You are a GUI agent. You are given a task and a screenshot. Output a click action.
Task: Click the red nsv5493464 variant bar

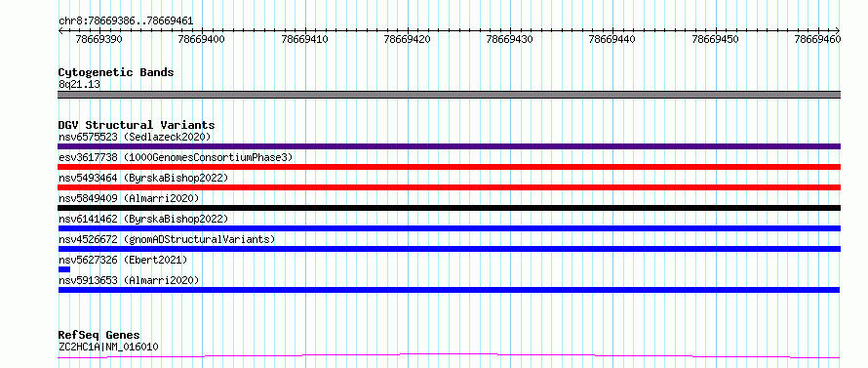(x=449, y=187)
